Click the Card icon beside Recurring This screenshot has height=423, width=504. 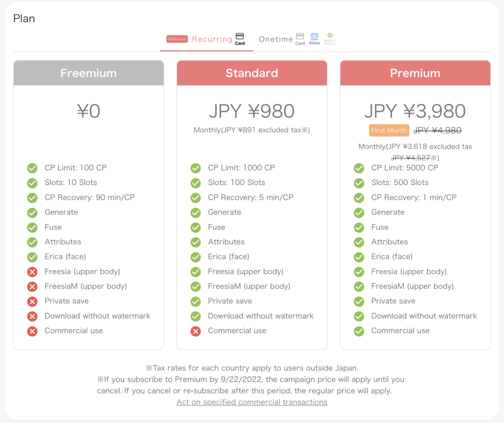click(240, 38)
